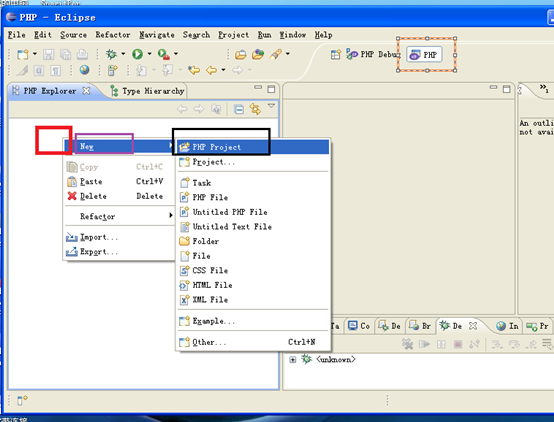Open the Help menu
Screen dimensions: 554x422
point(323,35)
